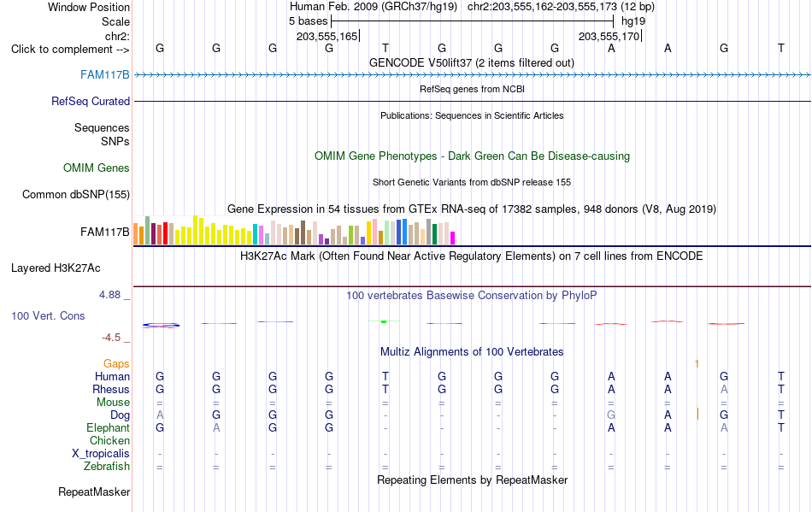Click the 4.88 PhyloP upper scale value
Image resolution: width=812 pixels, height=512 pixels.
(109, 295)
